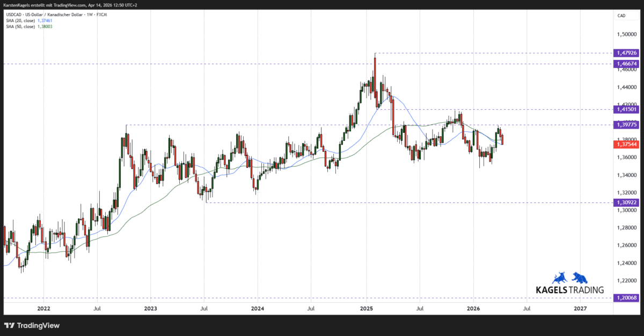Click the blue SMA 20 value 1,37461
Viewport: 644px width, 336px height.
[x=44, y=20]
